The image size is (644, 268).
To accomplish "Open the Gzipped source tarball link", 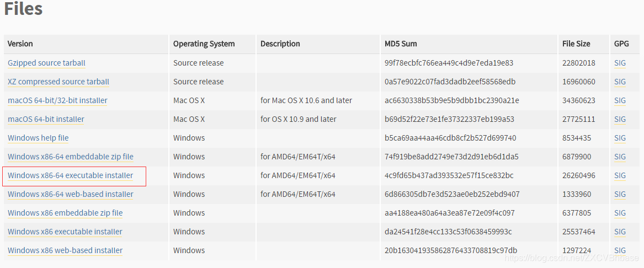I will 46,63.
